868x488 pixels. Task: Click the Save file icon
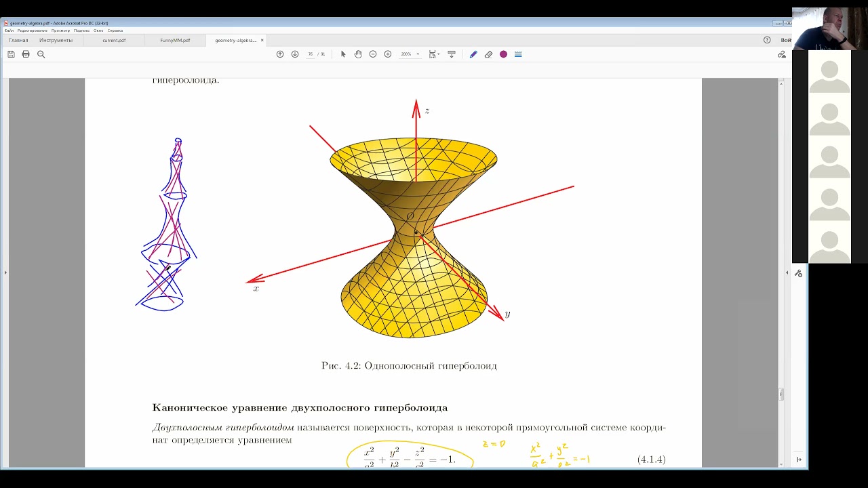pos(11,54)
